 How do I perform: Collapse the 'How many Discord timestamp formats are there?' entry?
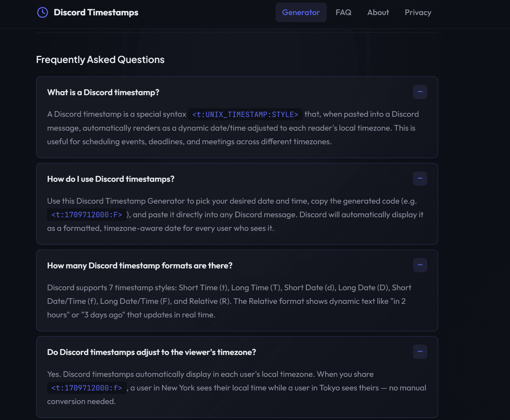(x=420, y=265)
